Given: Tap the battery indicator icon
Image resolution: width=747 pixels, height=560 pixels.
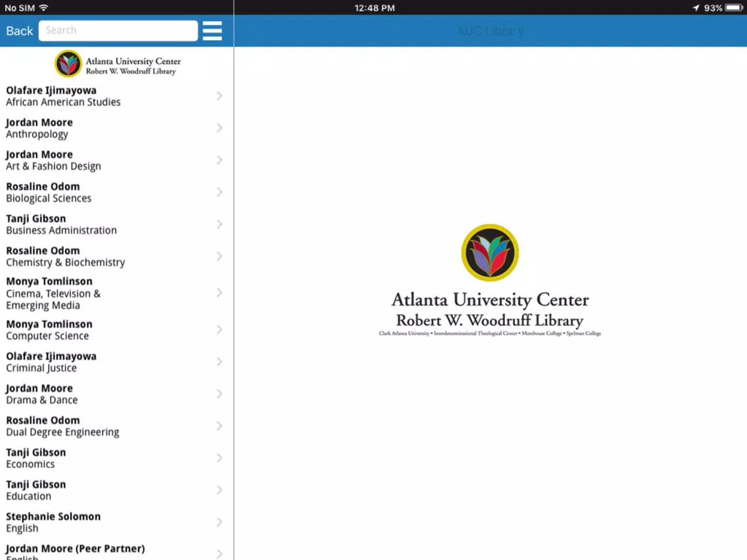Looking at the screenshot, I should 734,8.
